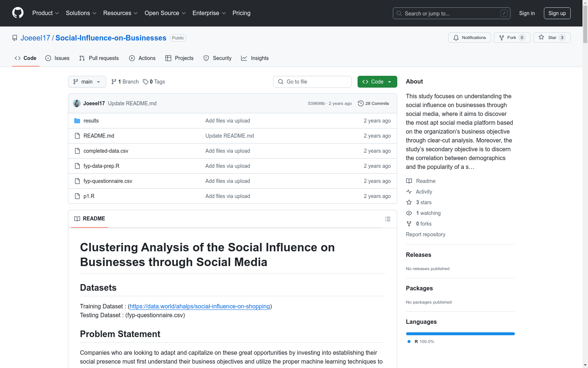
Task: Open the Social-Influence-on-Businesses repository link
Action: [111, 38]
